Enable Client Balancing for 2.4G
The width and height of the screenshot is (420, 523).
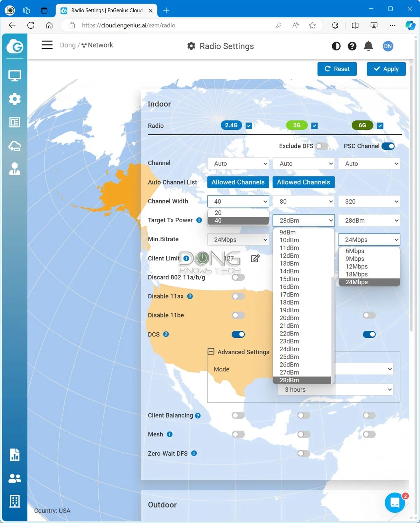tap(238, 416)
